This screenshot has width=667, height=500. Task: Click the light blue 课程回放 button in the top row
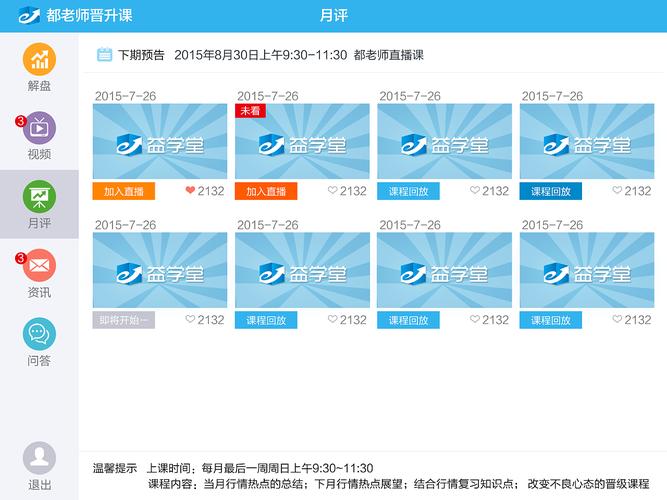point(408,191)
